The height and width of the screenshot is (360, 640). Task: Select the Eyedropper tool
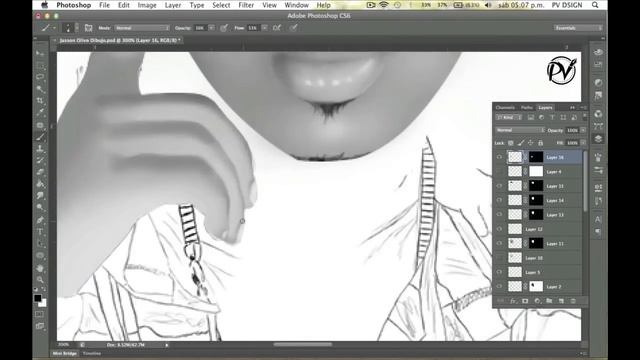pos(40,113)
